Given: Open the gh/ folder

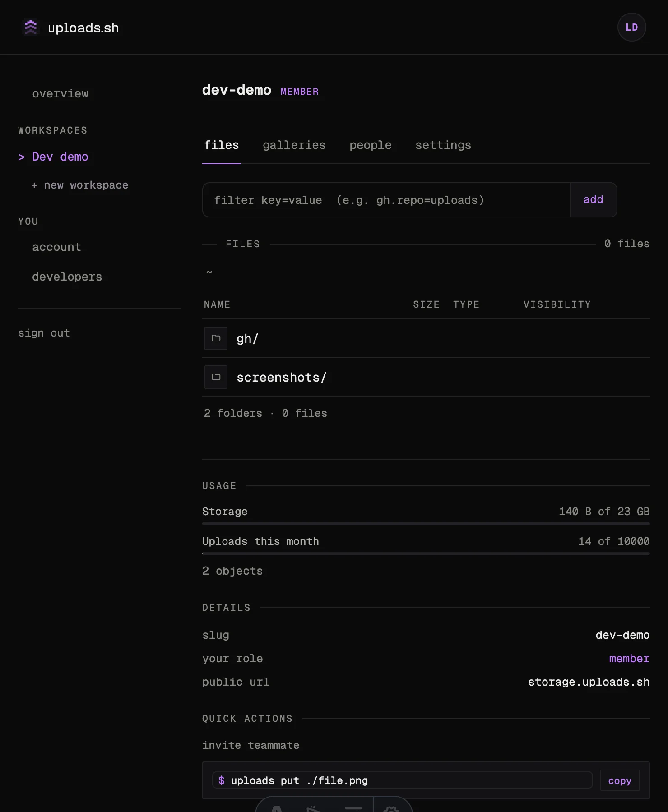Looking at the screenshot, I should (247, 339).
